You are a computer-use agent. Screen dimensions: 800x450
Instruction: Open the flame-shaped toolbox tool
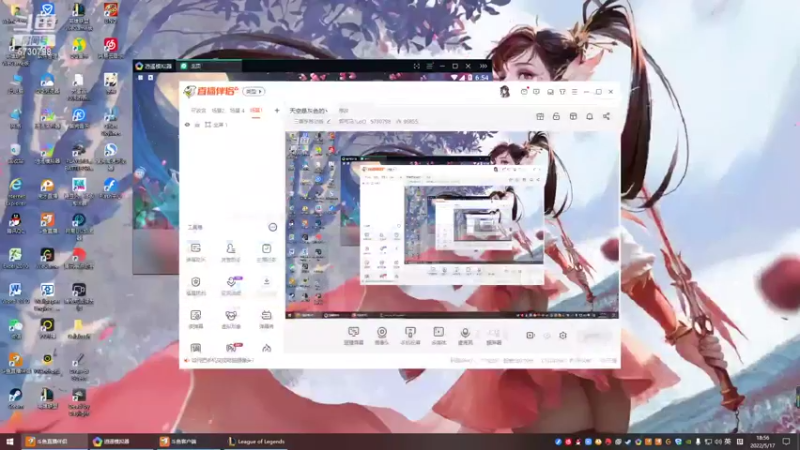pyautogui.click(x=266, y=348)
